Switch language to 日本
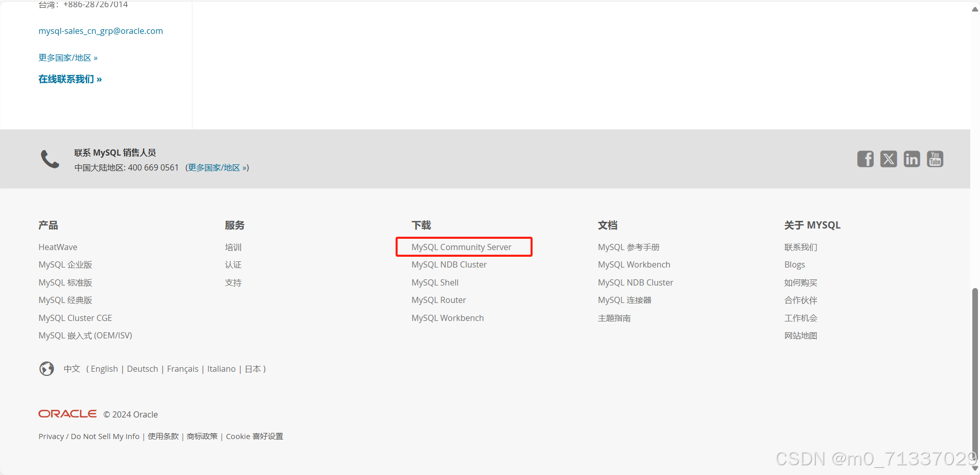 click(253, 369)
